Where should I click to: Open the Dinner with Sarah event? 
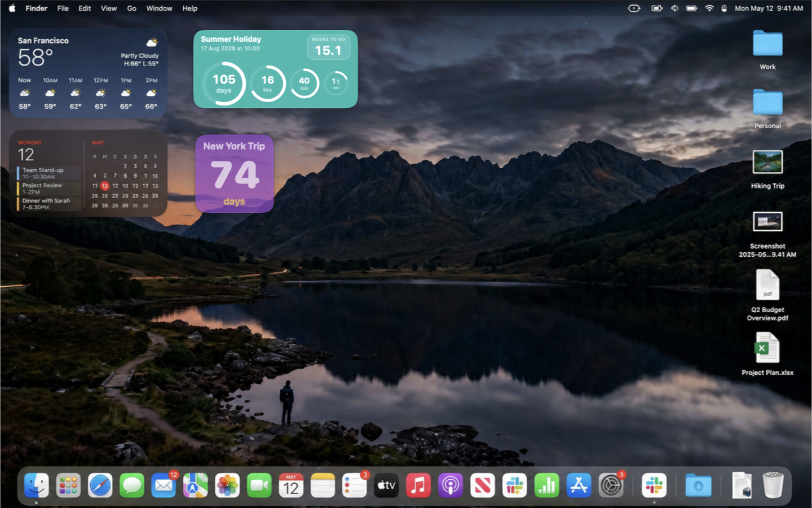(x=48, y=204)
